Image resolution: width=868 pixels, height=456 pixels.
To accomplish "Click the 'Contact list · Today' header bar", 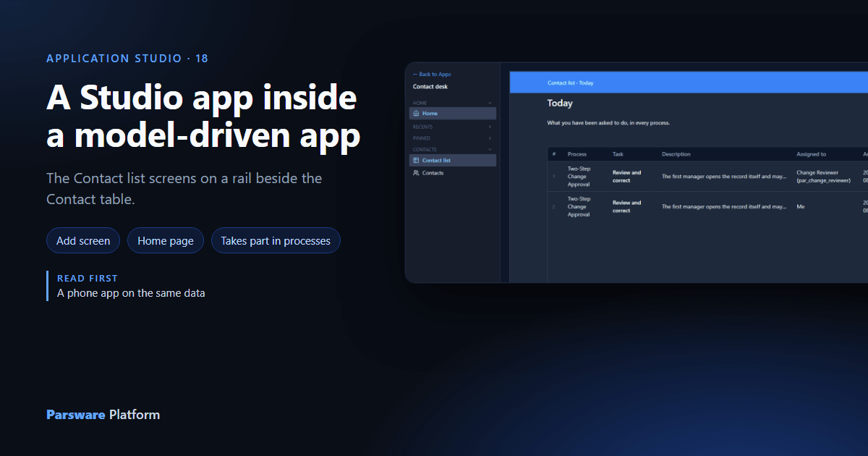I will pyautogui.click(x=689, y=83).
